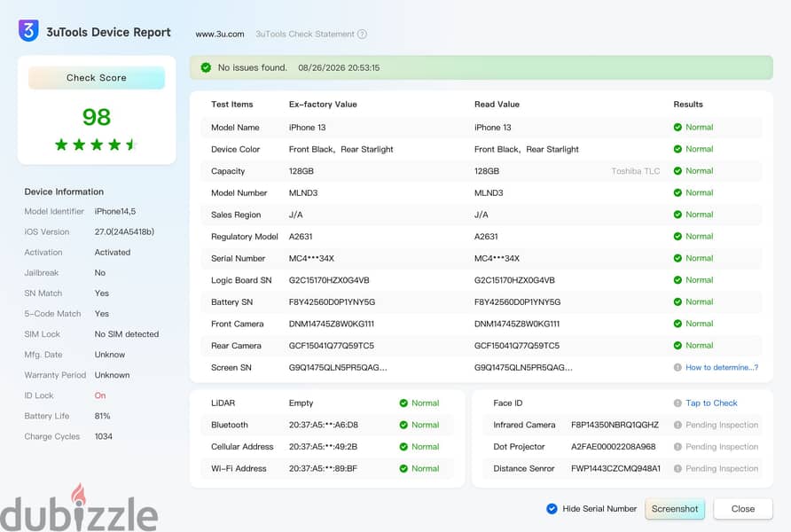Image resolution: width=791 pixels, height=532 pixels.
Task: Click the Toshiba TLC label in Capacity row
Action: pos(636,171)
